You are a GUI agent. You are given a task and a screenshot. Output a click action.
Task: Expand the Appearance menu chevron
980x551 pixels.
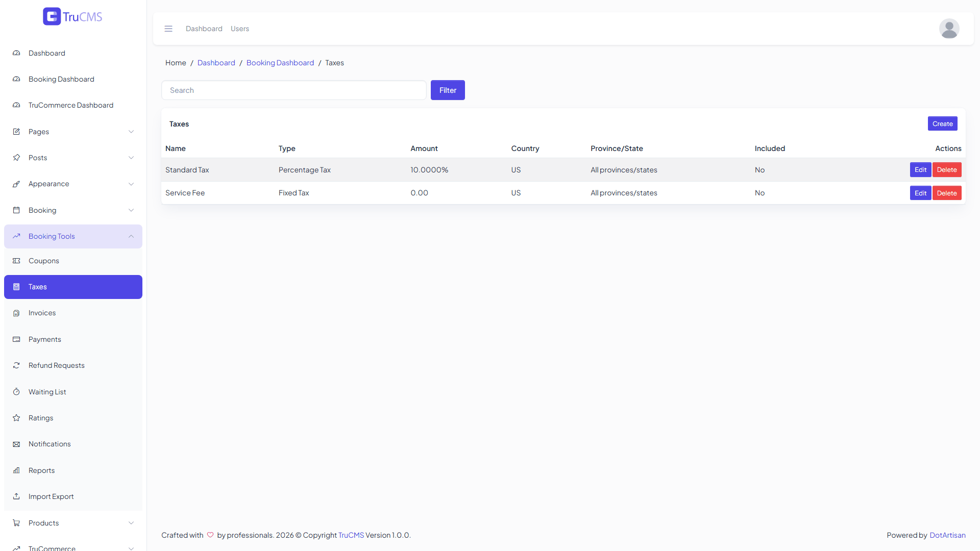[131, 184]
